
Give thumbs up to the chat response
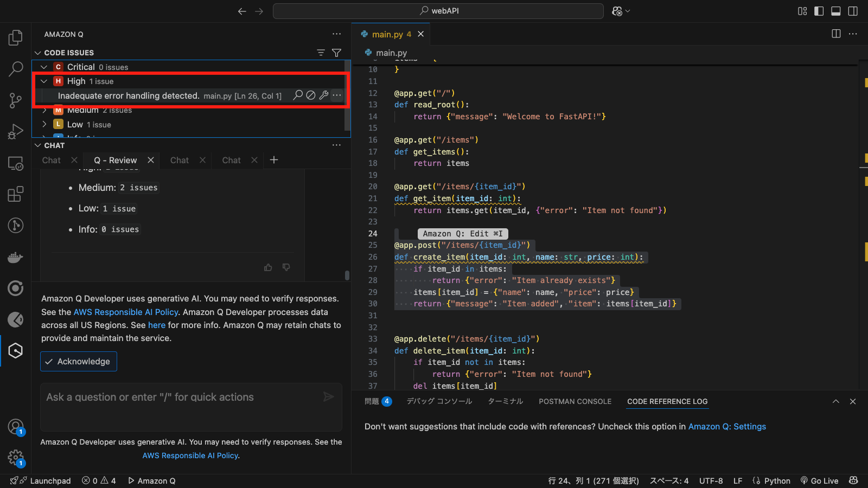[x=268, y=267]
